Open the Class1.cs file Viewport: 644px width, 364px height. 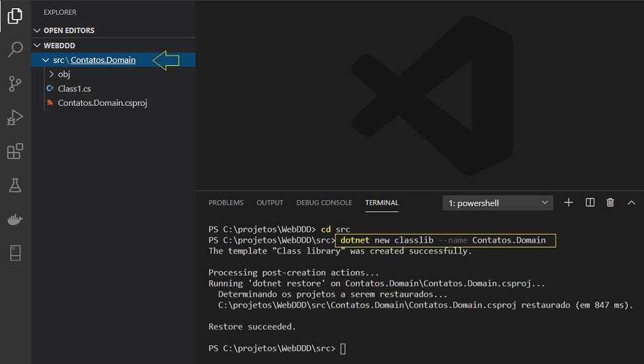pos(75,89)
